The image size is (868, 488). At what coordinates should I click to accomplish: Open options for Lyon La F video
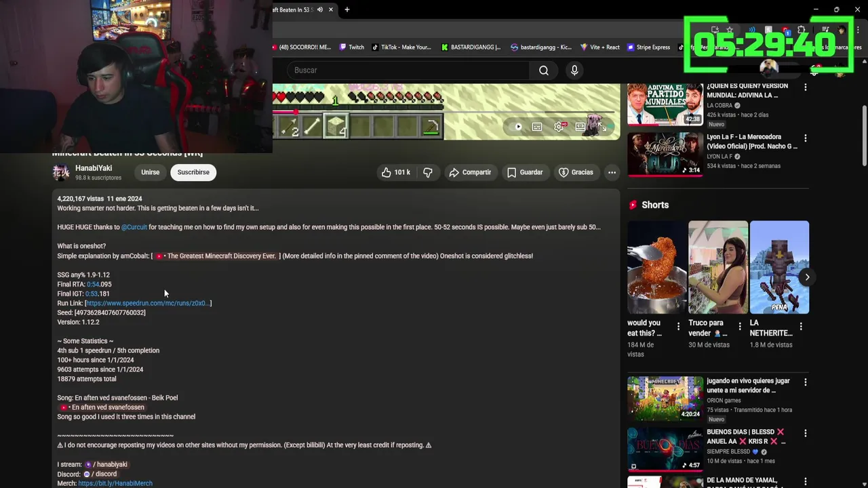coord(805,138)
